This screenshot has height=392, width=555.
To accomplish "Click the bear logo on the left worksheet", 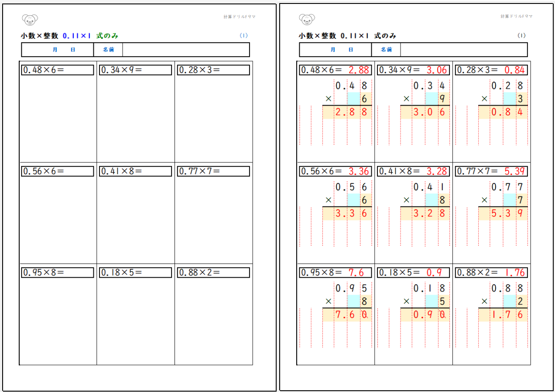I will click(30, 19).
